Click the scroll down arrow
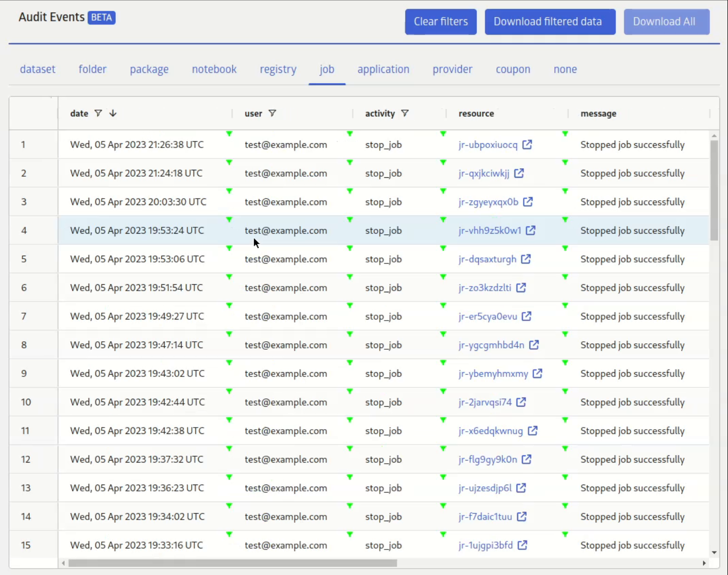This screenshot has height=575, width=728. (x=714, y=553)
